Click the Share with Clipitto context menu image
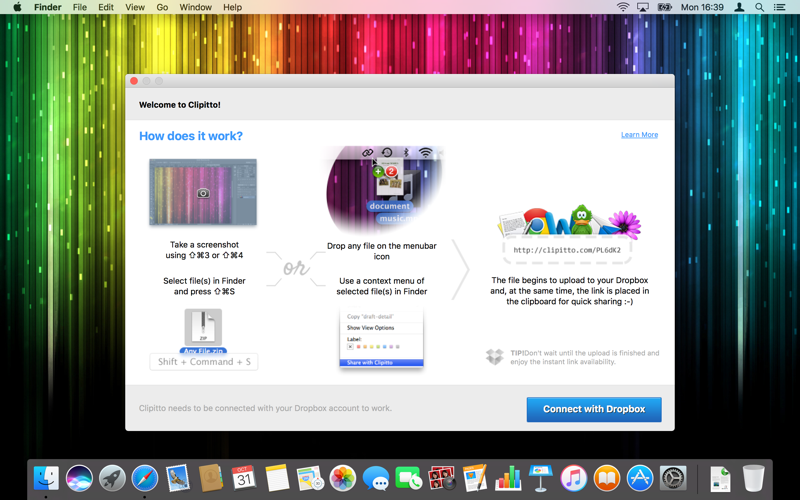The image size is (800, 500). [x=382, y=338]
